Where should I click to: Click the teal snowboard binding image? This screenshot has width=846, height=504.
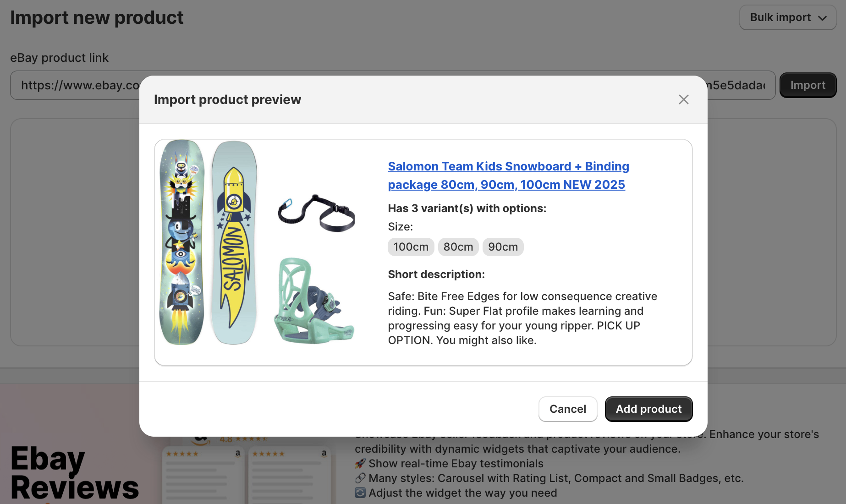point(314,301)
